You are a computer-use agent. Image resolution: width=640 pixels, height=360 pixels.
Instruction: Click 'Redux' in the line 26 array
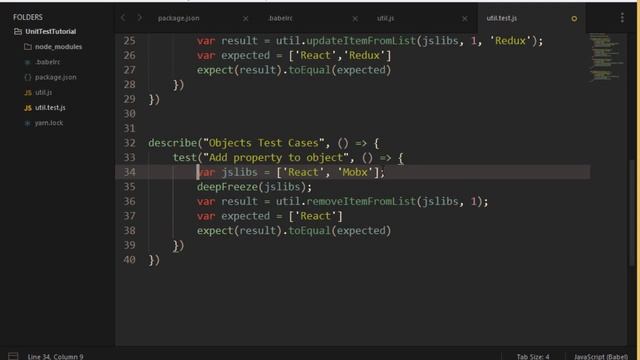point(364,55)
